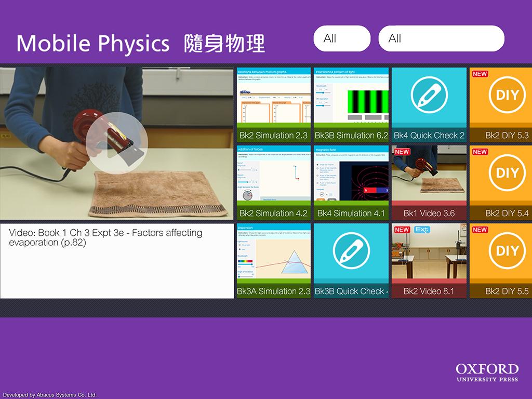Click the Ext badge on Bk2 Video 8.1
This screenshot has height=399, width=532.
[x=422, y=230]
